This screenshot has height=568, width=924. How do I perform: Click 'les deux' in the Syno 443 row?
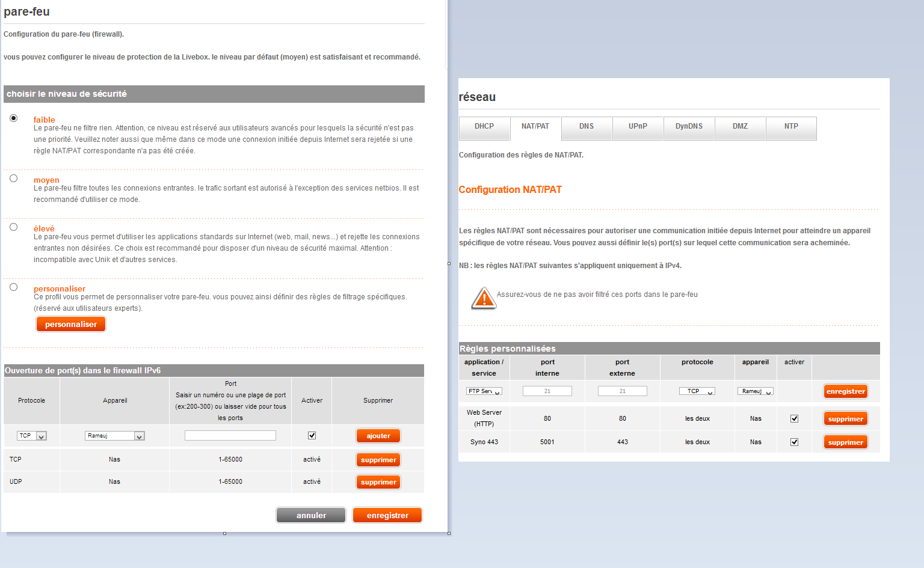[697, 442]
